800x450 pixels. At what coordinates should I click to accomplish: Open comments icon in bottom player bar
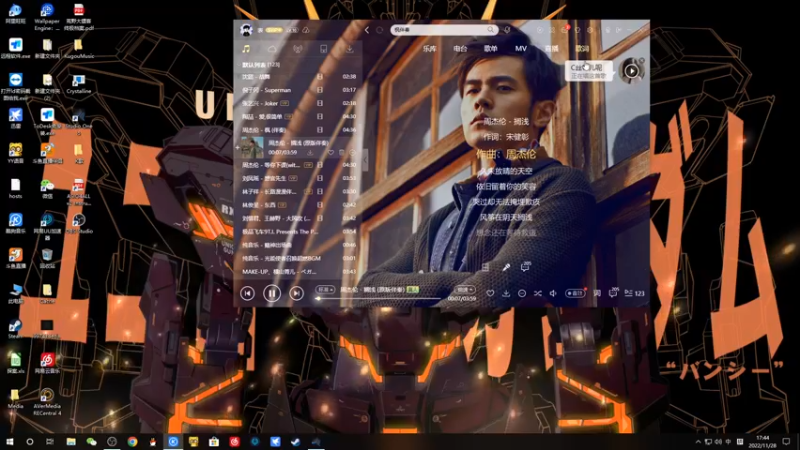[x=613, y=293]
